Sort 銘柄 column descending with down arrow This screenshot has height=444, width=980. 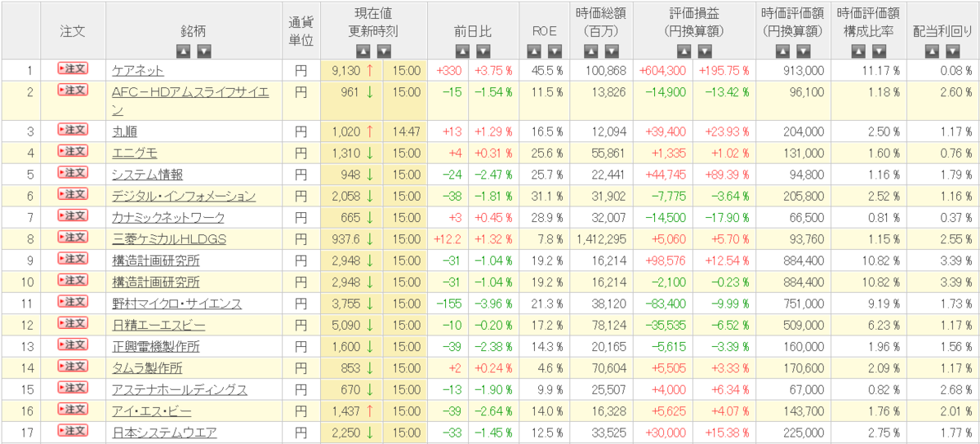pyautogui.click(x=204, y=51)
